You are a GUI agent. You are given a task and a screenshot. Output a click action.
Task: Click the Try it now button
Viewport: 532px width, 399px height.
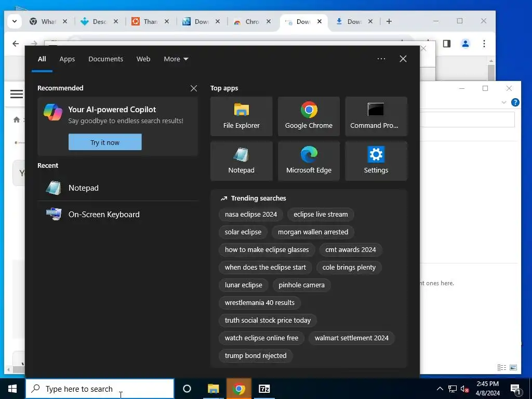point(105,142)
